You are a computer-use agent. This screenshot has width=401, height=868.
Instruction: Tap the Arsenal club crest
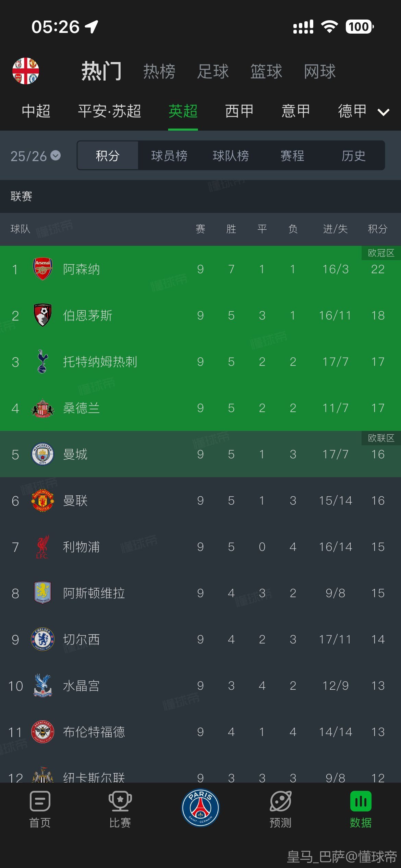tap(42, 269)
